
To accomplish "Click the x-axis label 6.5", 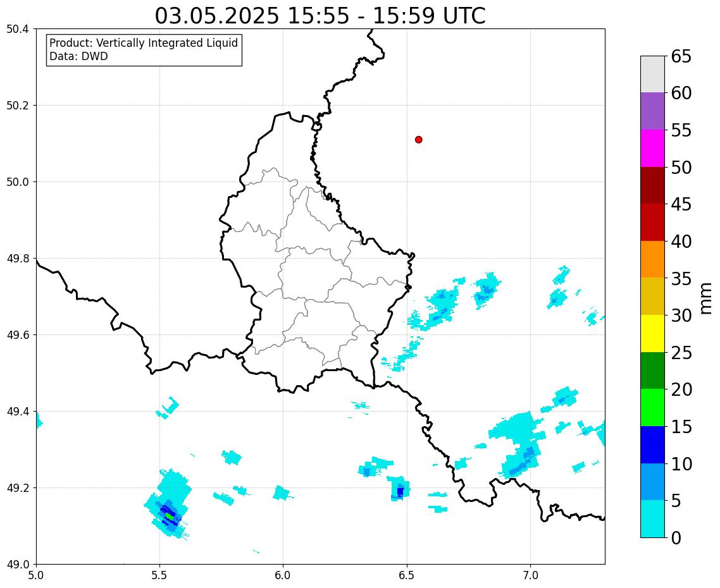I will coord(407,575).
